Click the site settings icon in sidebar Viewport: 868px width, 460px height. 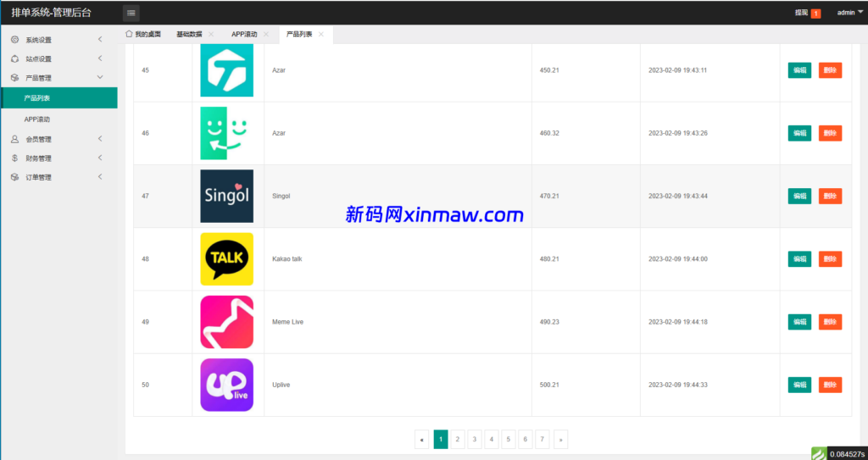pos(15,58)
